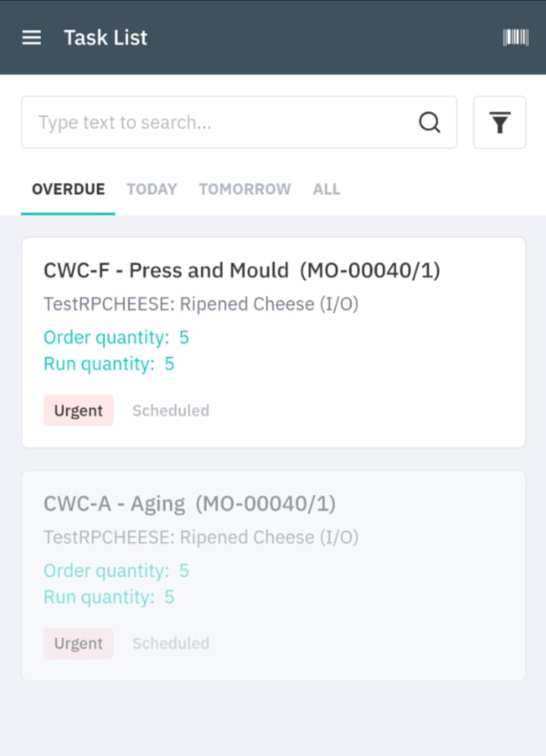The height and width of the screenshot is (756, 546).
Task: Open the hamburger navigation menu
Action: 32,37
